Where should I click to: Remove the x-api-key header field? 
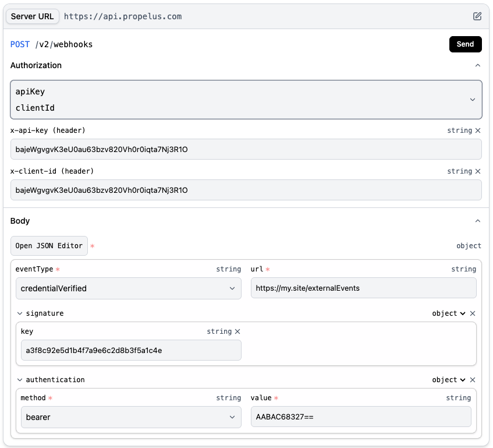pyautogui.click(x=478, y=130)
